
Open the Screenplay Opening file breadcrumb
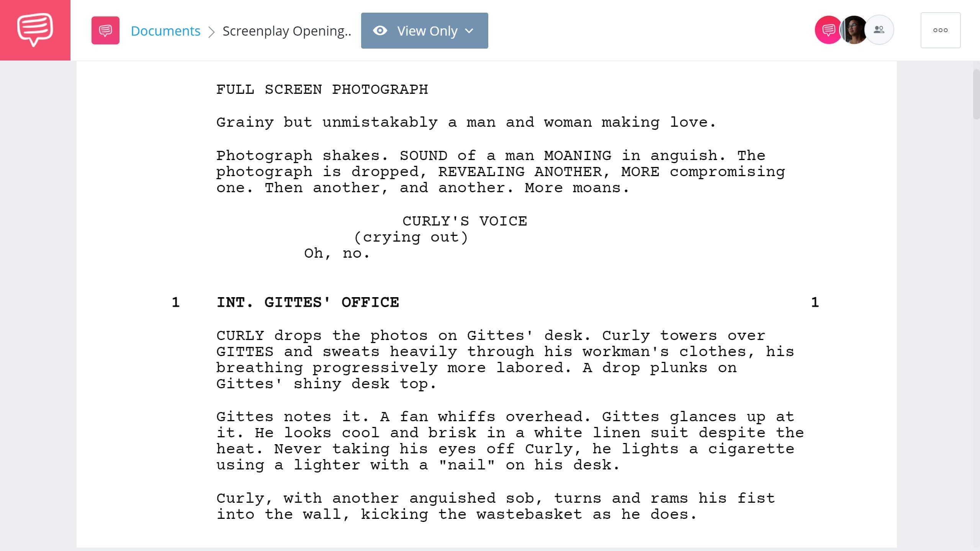pos(287,30)
